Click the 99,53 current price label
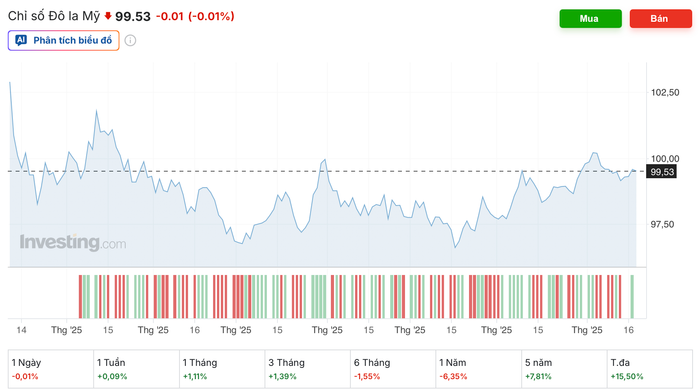Screen dimensions: 700x390 point(662,172)
